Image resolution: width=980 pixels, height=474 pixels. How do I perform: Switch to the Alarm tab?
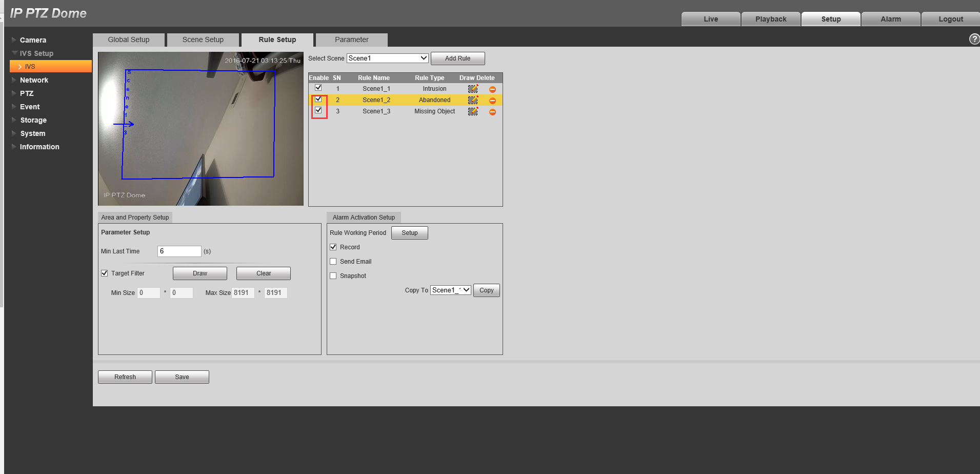(891, 19)
